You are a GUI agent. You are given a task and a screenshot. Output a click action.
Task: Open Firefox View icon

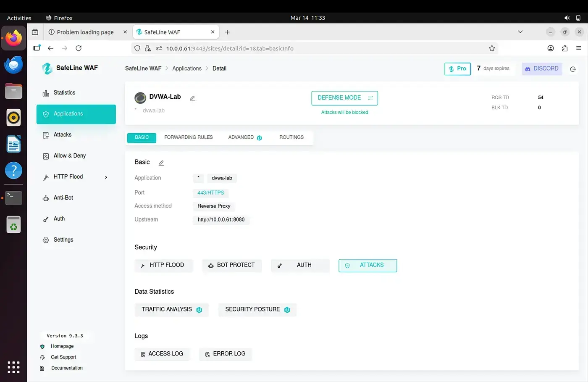(x=35, y=32)
